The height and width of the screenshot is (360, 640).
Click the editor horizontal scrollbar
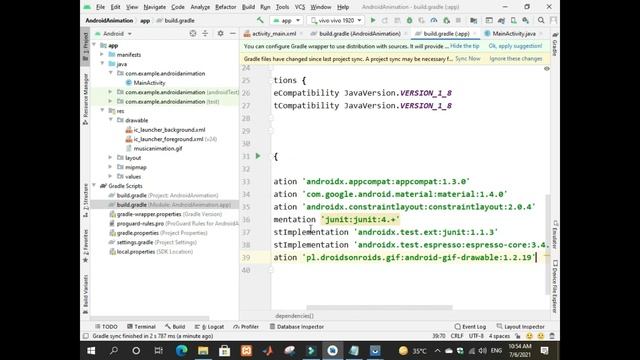(379, 307)
